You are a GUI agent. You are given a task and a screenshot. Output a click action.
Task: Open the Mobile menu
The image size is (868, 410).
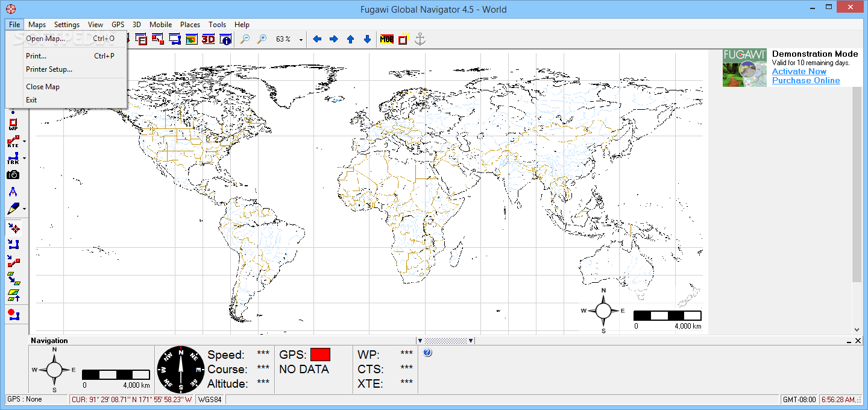pyautogui.click(x=160, y=25)
